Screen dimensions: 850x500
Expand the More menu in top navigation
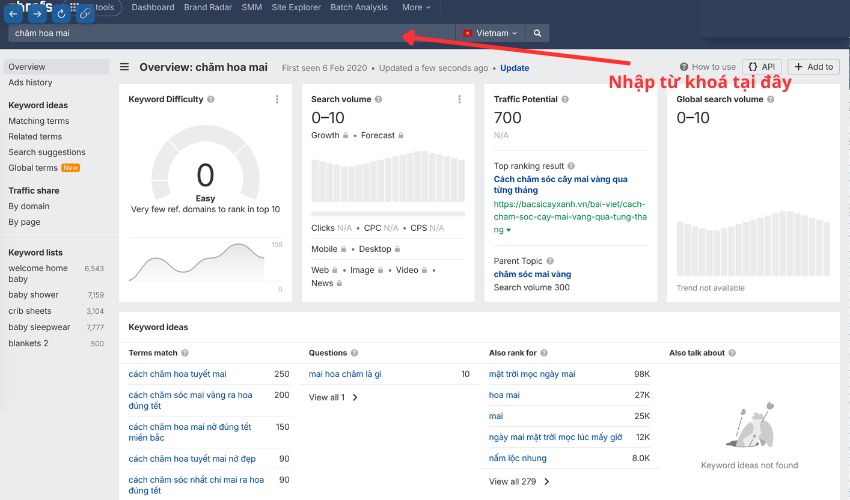tap(416, 7)
